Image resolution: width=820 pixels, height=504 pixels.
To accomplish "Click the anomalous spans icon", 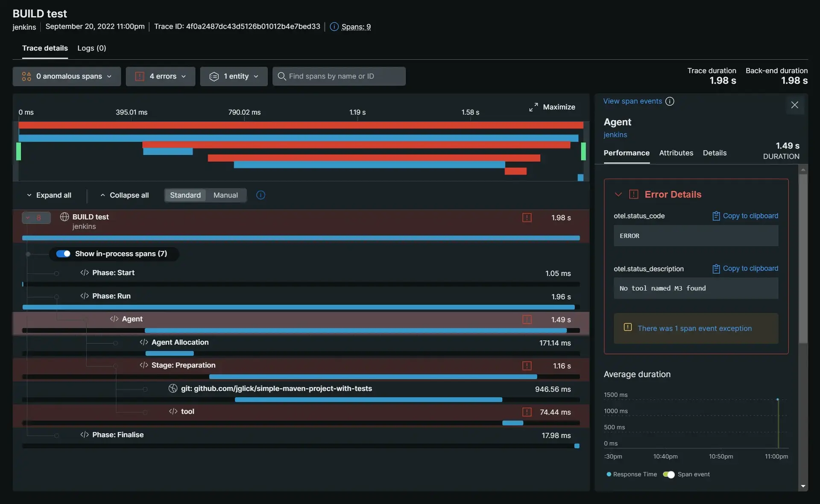I will (x=26, y=76).
